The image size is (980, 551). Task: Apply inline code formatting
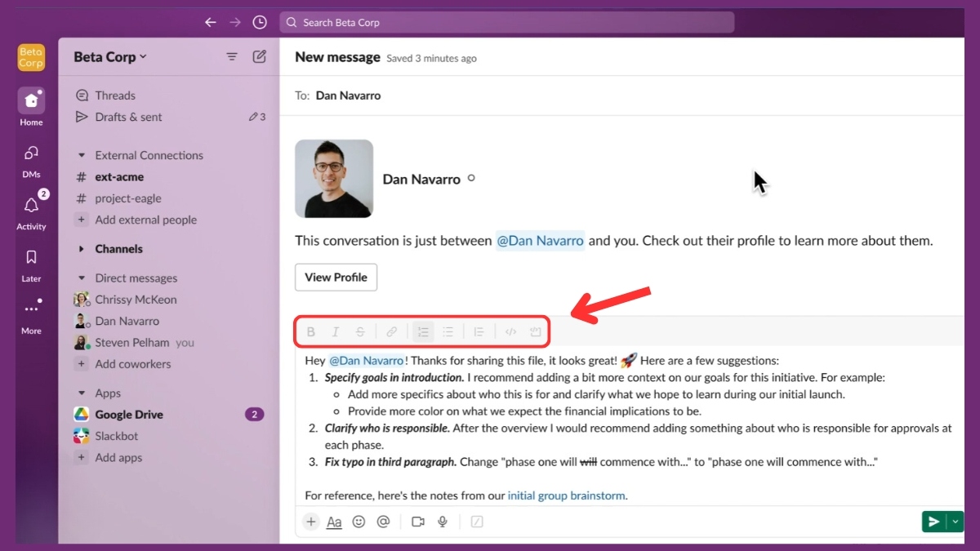point(510,331)
